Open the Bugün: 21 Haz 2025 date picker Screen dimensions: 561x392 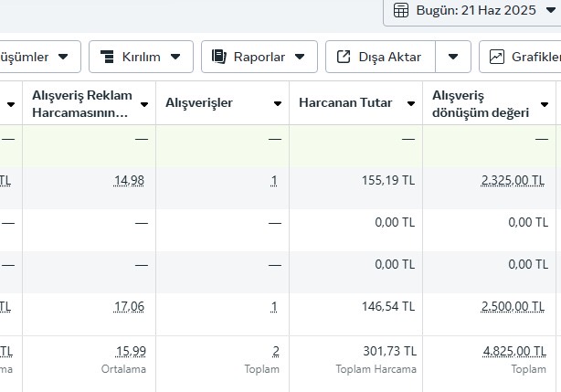coord(473,10)
